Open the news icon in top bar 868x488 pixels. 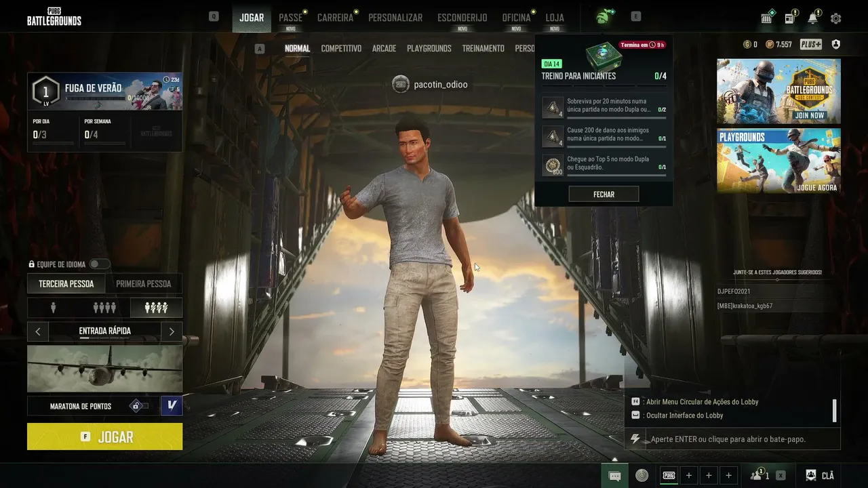(x=790, y=18)
